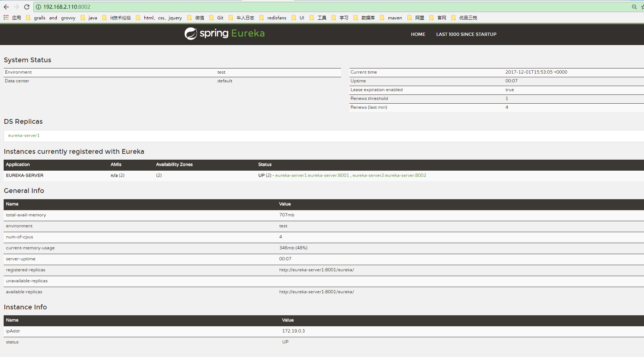Screen dimensions: 644x357
Task: Click the unavailable-replicas row label
Action: pos(27,281)
